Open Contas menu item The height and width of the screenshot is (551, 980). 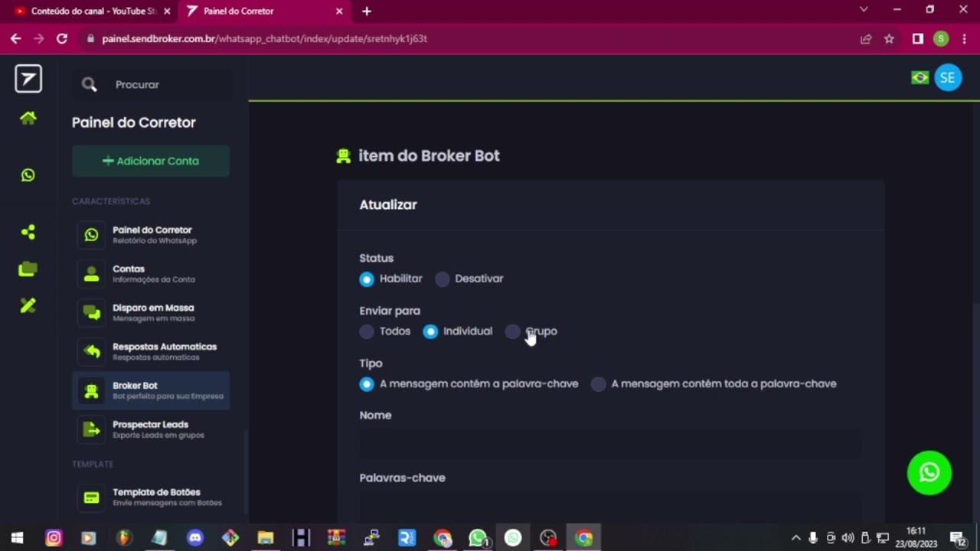[151, 274]
